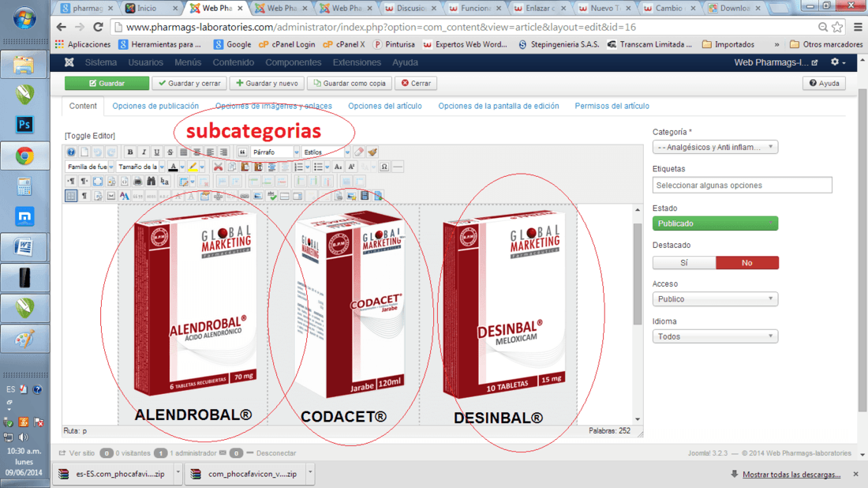Open the Windows Start orb
The width and height of the screenshot is (868, 488).
tap(24, 17)
